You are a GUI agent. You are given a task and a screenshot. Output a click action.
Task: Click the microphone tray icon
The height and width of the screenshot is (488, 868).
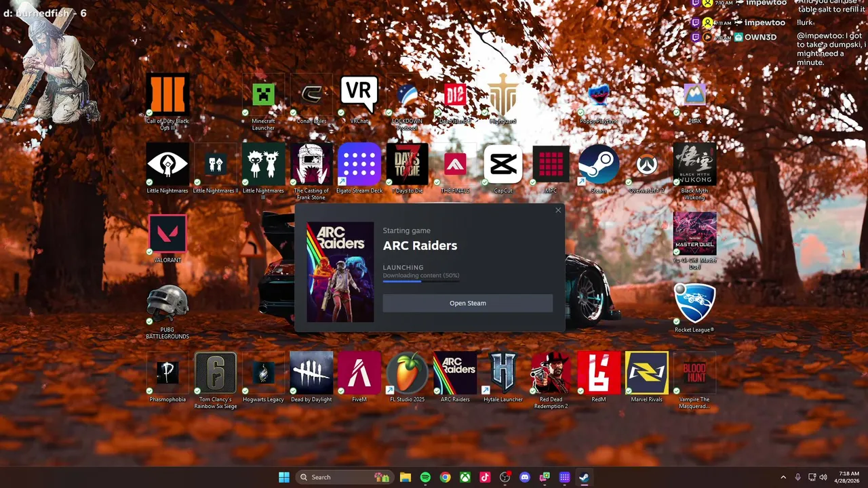point(797,477)
